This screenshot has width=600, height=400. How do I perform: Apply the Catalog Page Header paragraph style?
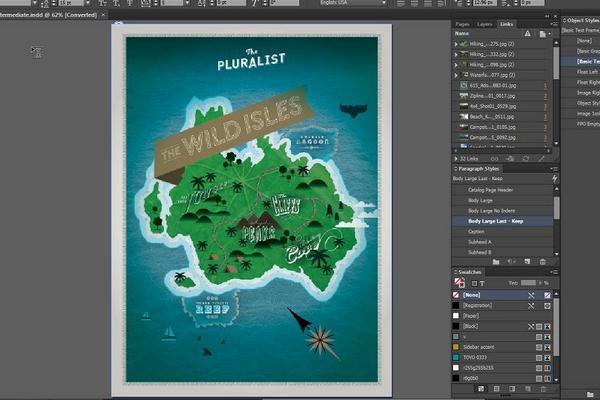coord(502,190)
